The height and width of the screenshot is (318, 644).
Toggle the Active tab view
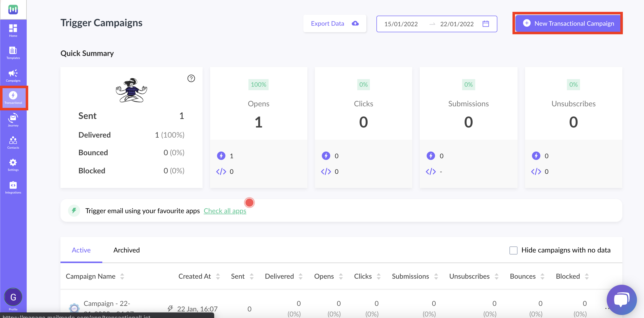81,250
